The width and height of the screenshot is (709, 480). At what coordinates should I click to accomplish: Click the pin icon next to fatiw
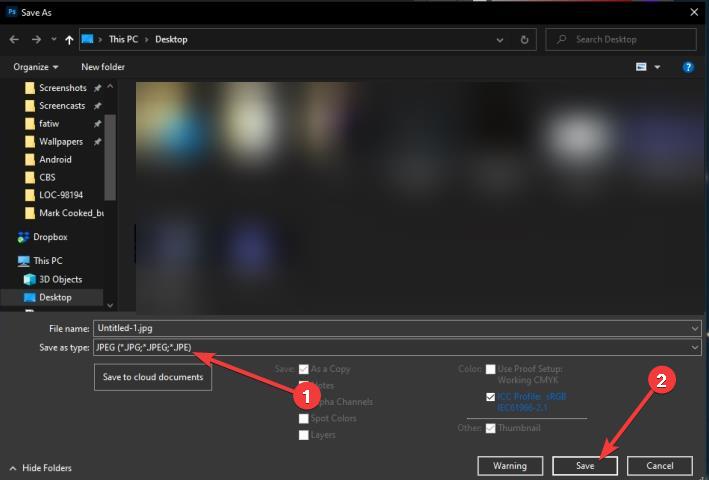(97, 124)
